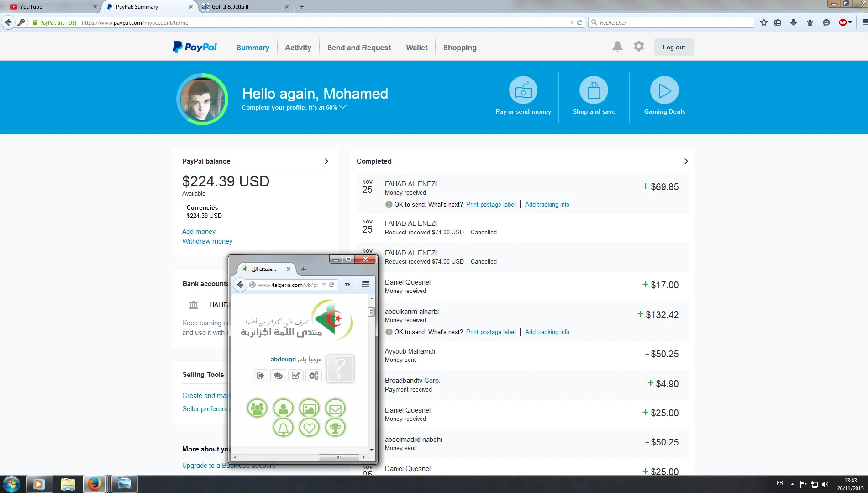The width and height of the screenshot is (868, 493).
Task: Open the Activity tab
Action: 298,48
